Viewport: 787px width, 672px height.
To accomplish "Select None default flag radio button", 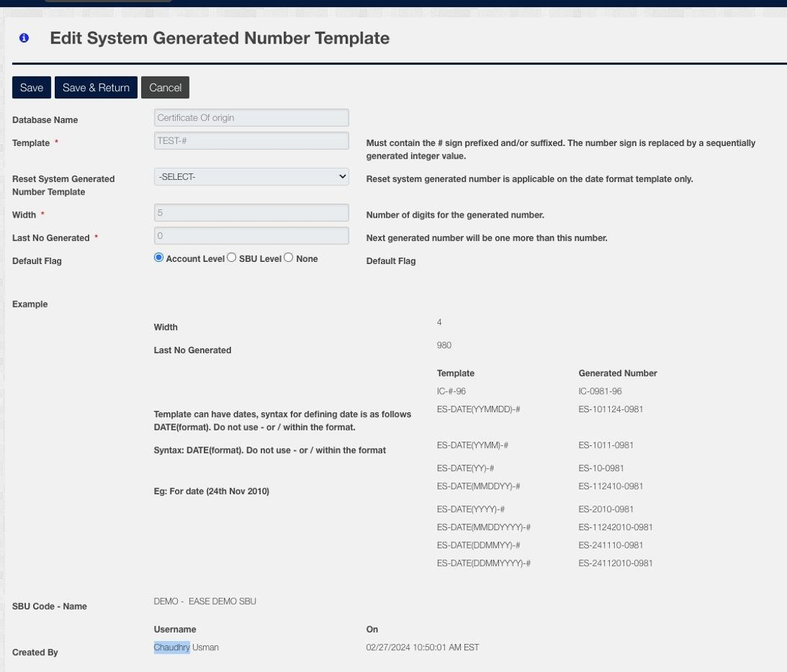I will [x=288, y=258].
